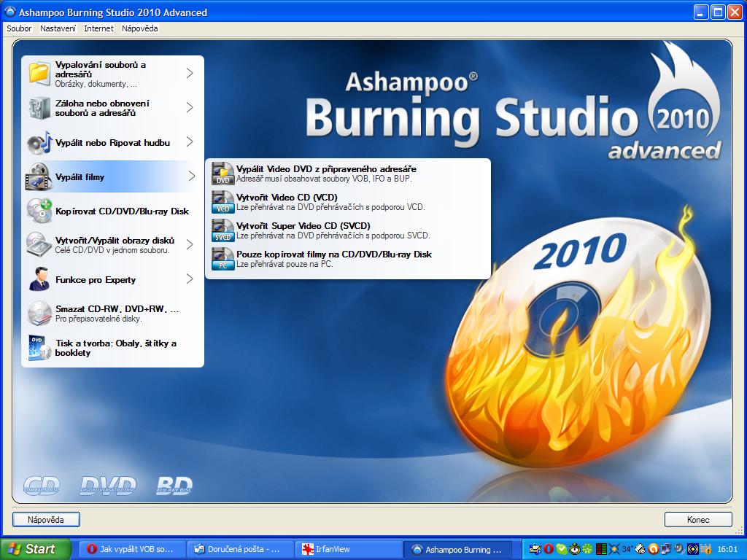Click the temperature 34° tray indicator
This screenshot has width=747, height=560.
click(x=627, y=549)
